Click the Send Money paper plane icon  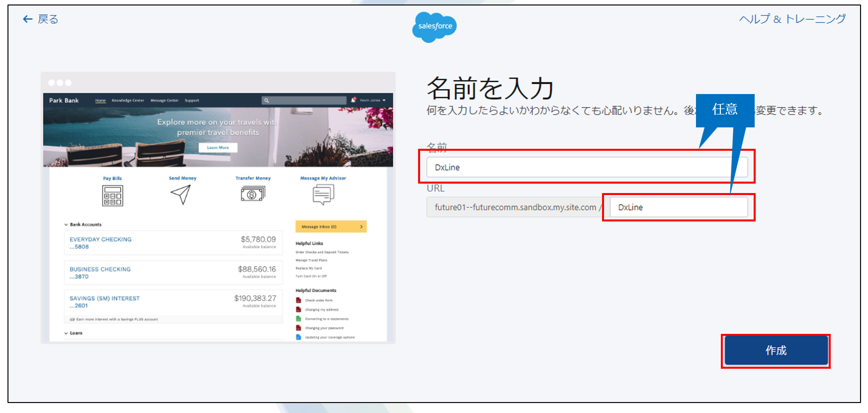pyautogui.click(x=181, y=195)
